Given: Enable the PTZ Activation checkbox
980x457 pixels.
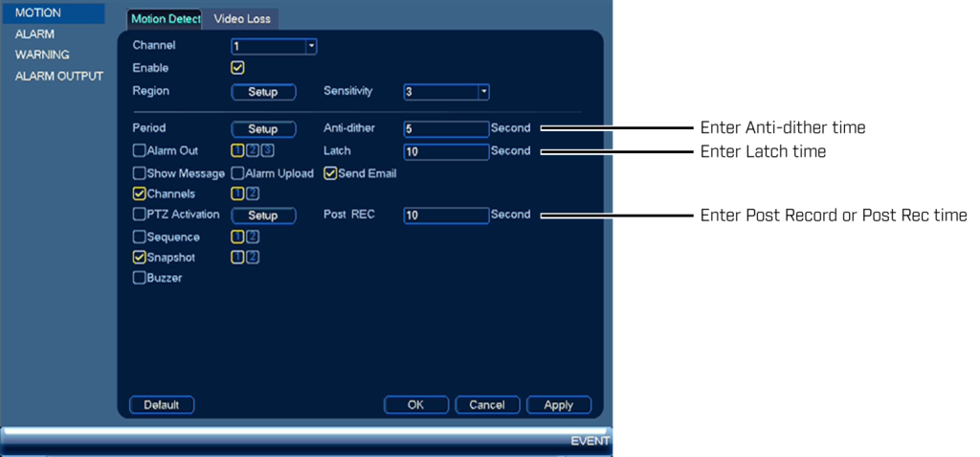Looking at the screenshot, I should click(x=140, y=215).
